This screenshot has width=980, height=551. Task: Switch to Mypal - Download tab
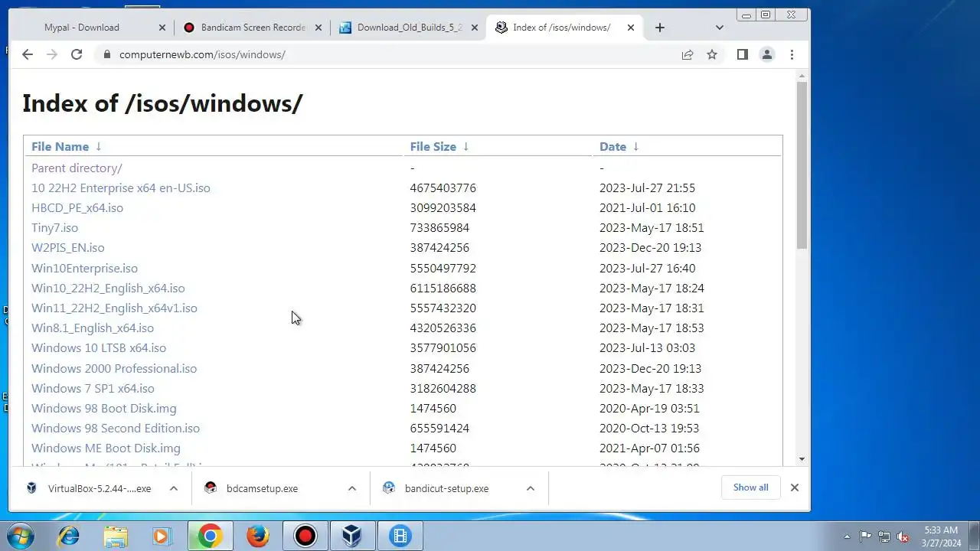tap(82, 28)
